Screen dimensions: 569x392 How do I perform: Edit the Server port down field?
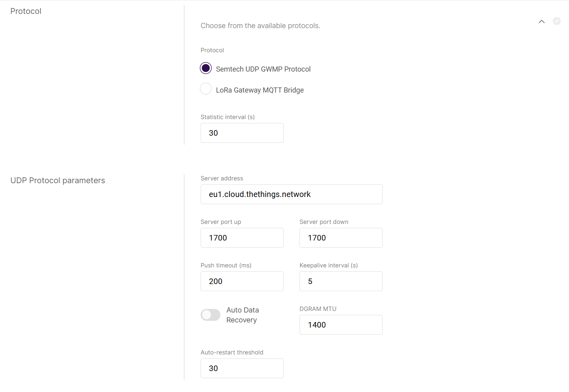click(341, 238)
